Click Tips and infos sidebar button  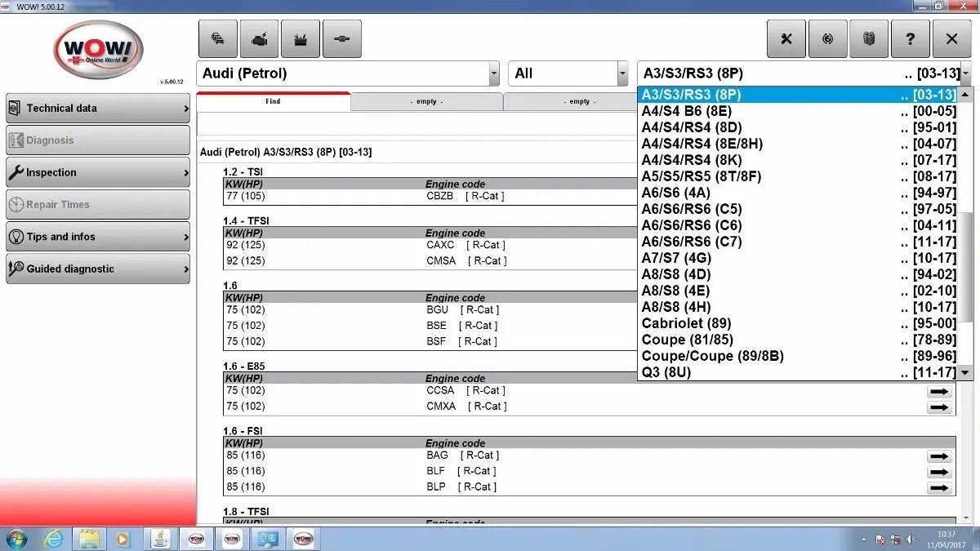pos(98,237)
